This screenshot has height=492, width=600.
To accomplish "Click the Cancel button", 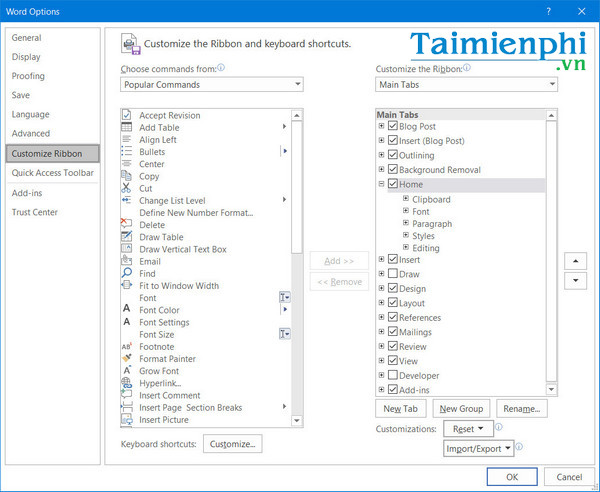I will point(569,477).
